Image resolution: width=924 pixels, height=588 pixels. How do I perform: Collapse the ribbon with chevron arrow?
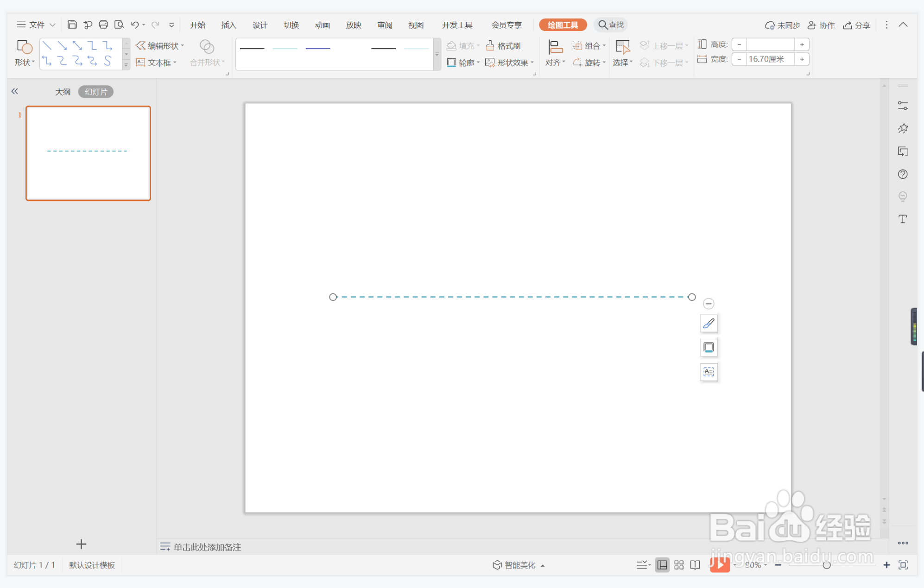903,25
